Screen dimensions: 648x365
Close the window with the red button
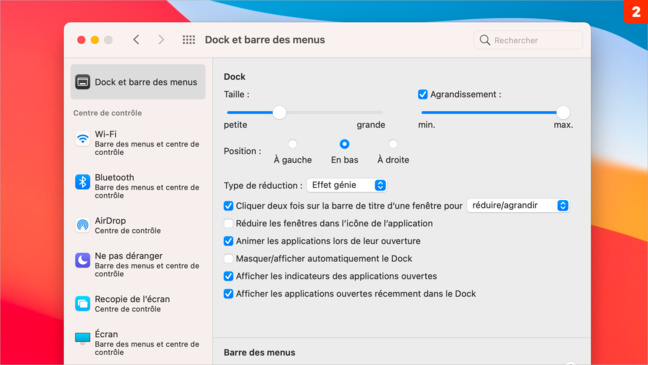pos(81,40)
